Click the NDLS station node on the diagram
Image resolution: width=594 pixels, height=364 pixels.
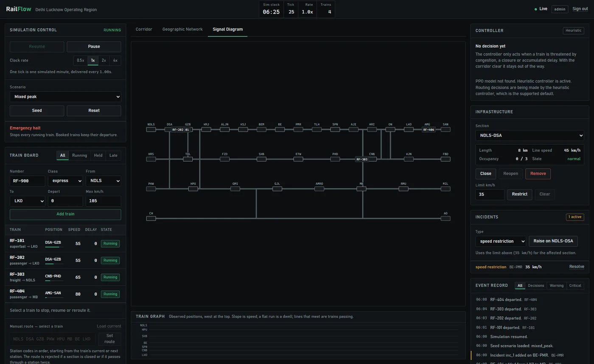pos(151,130)
